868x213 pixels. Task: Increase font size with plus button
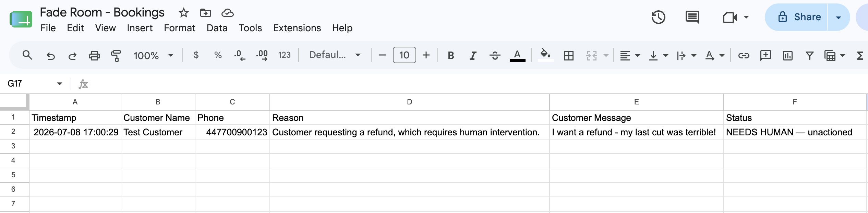pos(426,55)
